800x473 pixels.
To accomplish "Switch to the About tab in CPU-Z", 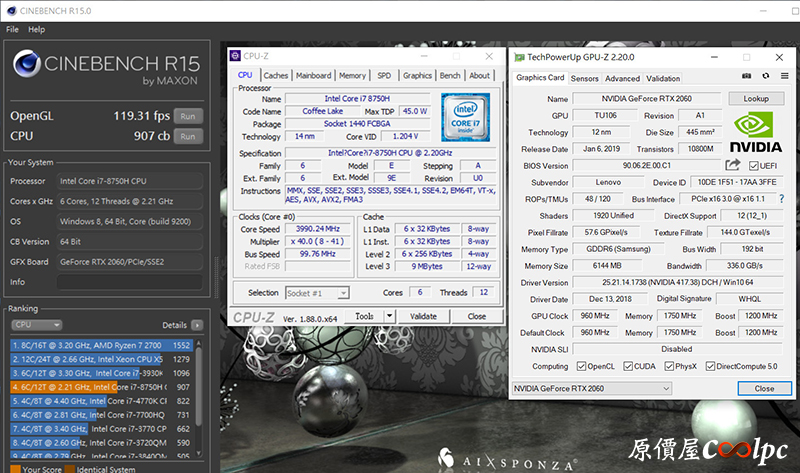I will click(480, 76).
